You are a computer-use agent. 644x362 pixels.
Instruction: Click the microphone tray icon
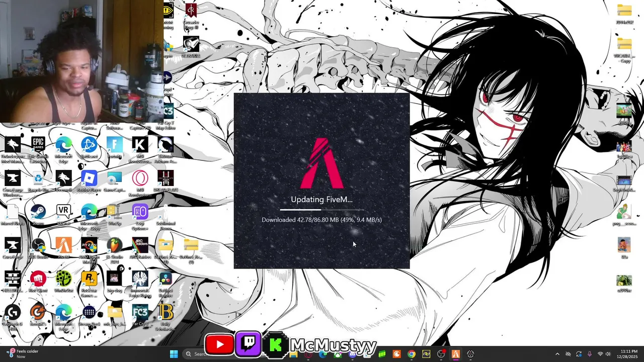589,354
